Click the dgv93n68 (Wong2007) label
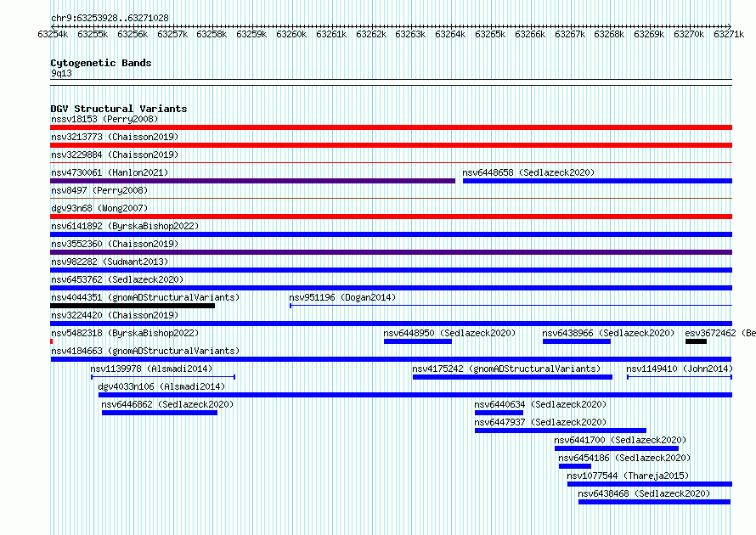Viewport: 756px width, 535px height. (99, 208)
